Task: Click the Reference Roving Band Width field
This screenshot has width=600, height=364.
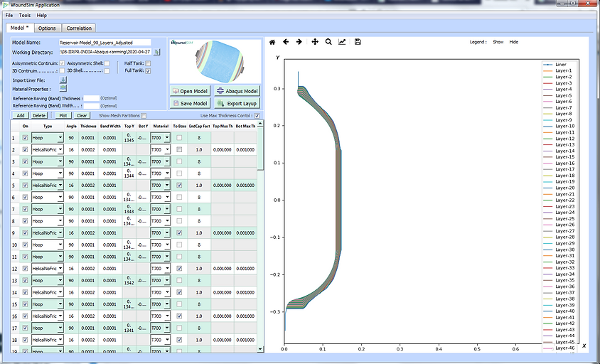Action: 91,106
